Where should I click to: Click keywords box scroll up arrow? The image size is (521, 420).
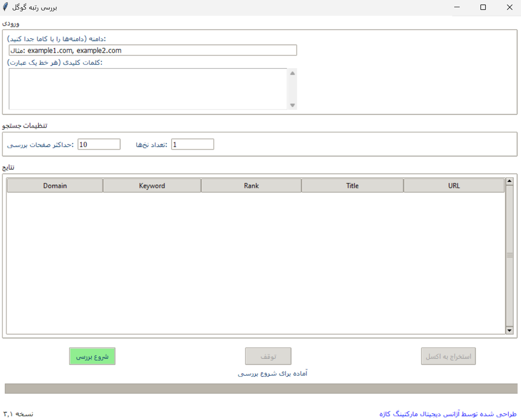[x=292, y=73]
